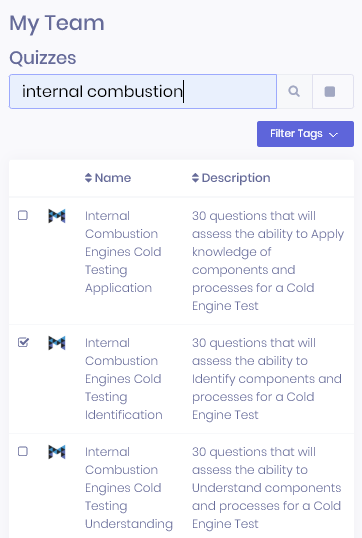362x538 pixels.
Task: Uncheck the Cold Testing Identification quiz checkbox
Action: pos(23,342)
